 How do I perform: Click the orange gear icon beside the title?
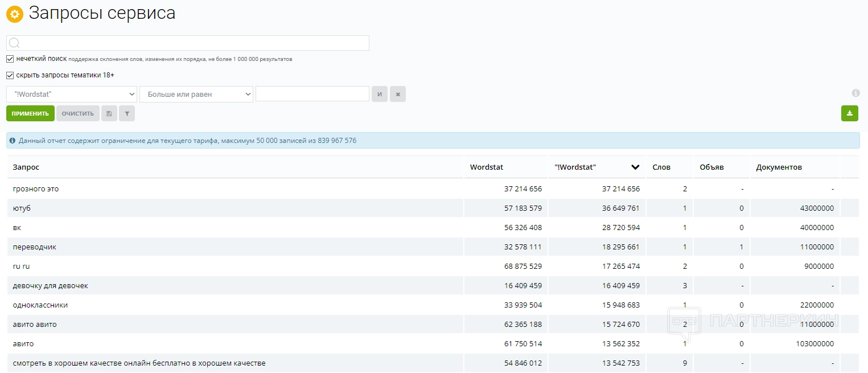[x=15, y=14]
